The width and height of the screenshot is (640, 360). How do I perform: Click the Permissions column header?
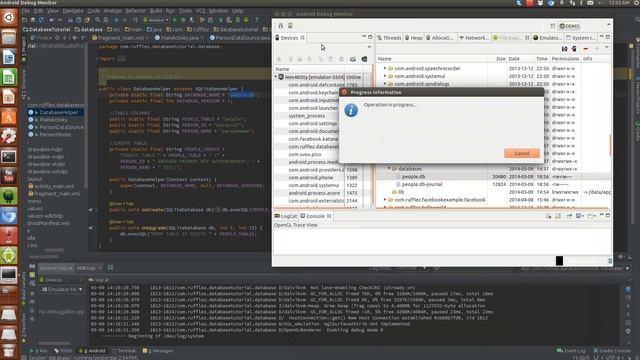pos(565,59)
